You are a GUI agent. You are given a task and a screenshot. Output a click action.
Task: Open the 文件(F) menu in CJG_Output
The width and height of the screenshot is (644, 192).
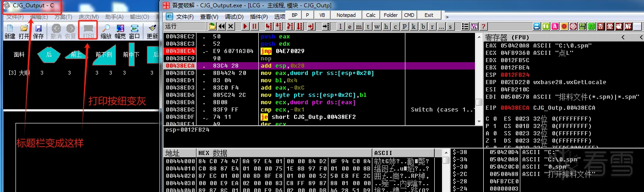pyautogui.click(x=15, y=17)
